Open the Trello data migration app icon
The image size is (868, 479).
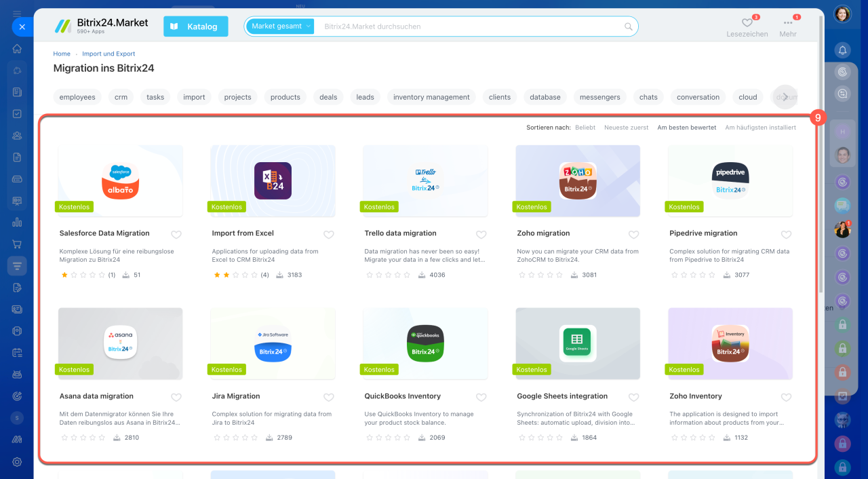coord(425,180)
